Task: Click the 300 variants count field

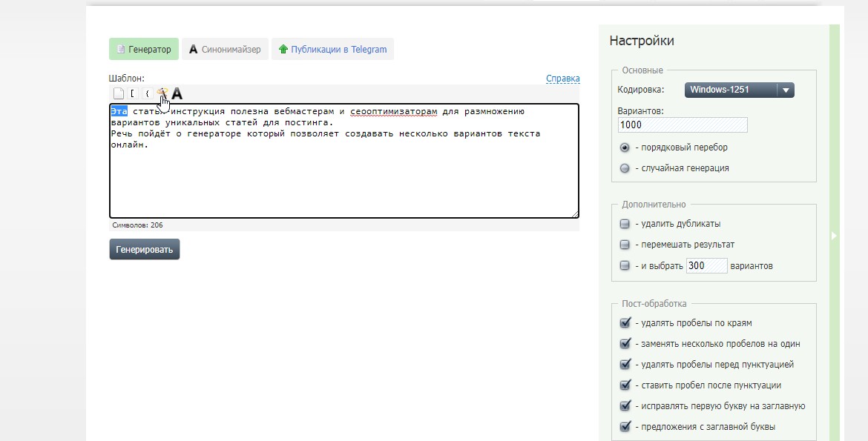Action: pos(706,265)
